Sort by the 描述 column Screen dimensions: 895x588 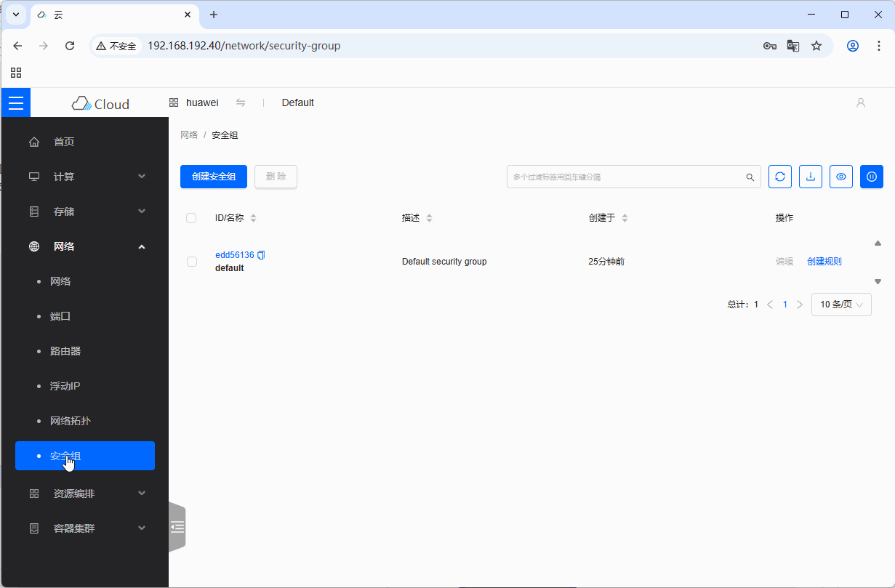(429, 218)
